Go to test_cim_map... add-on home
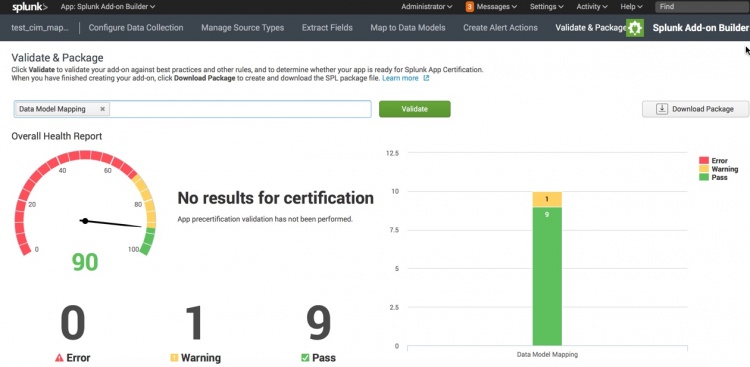Image resolution: width=750 pixels, height=367 pixels. pyautogui.click(x=40, y=28)
